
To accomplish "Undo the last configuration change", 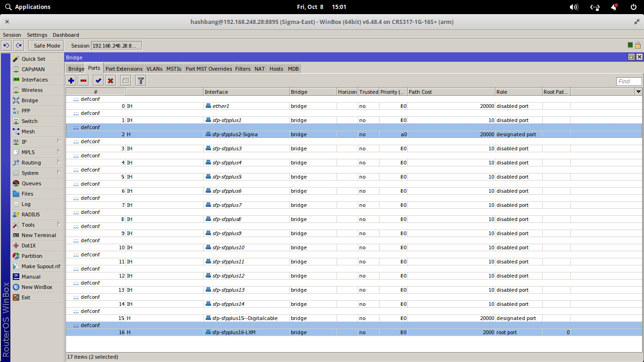I will [x=6, y=45].
